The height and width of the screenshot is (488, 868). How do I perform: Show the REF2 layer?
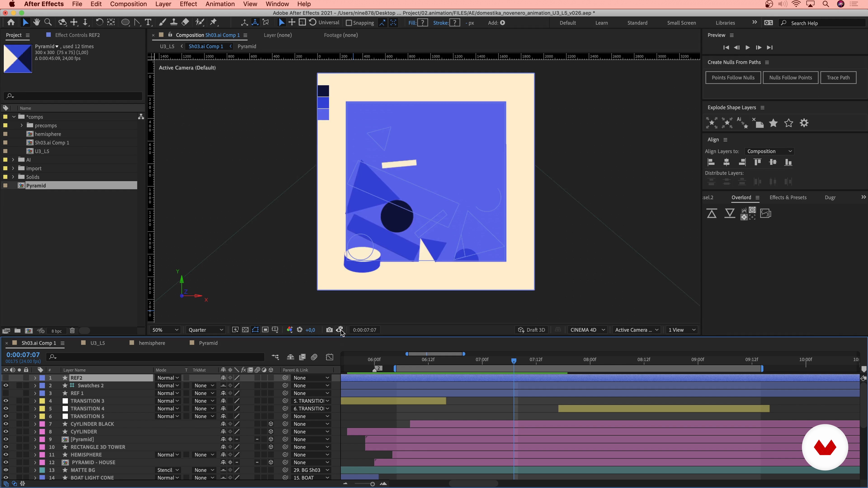pos(6,378)
